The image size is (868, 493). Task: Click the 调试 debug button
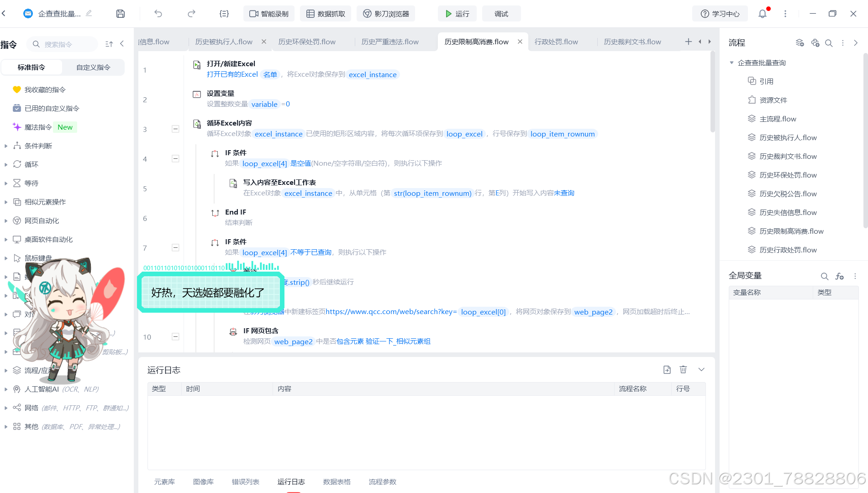[501, 14]
